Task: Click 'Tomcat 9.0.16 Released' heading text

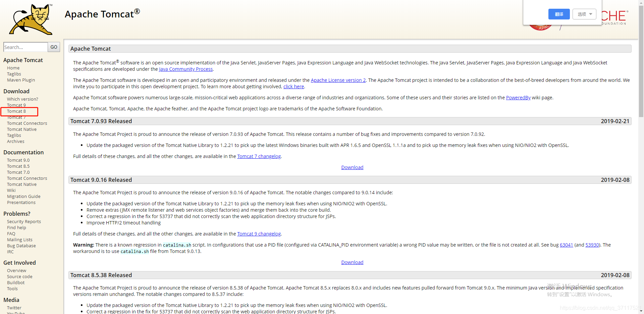Action: (101, 180)
